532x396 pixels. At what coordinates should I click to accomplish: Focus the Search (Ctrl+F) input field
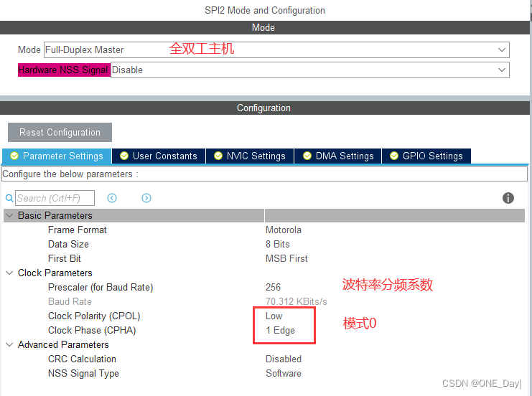(x=55, y=198)
